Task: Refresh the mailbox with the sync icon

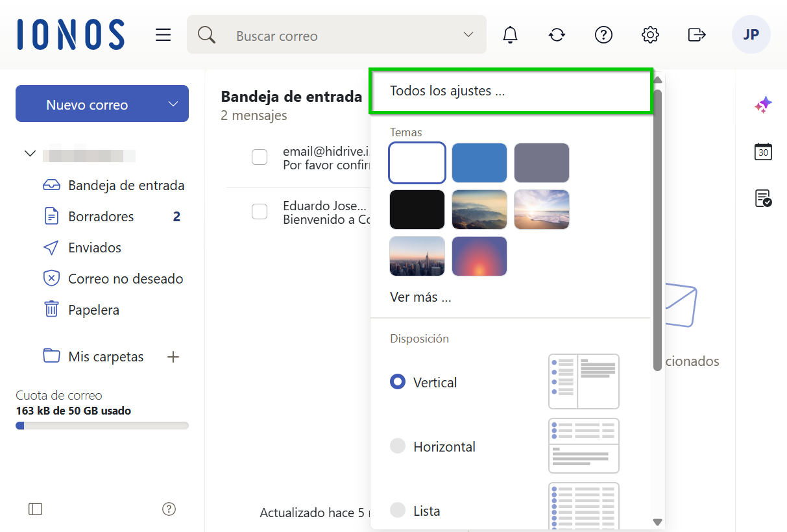Action: click(x=557, y=34)
